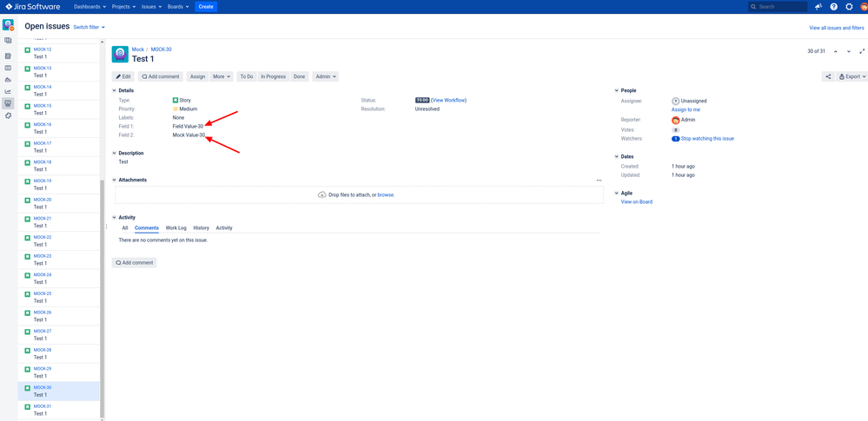This screenshot has height=421, width=868.
Task: Collapse the Dates section
Action: (617, 157)
